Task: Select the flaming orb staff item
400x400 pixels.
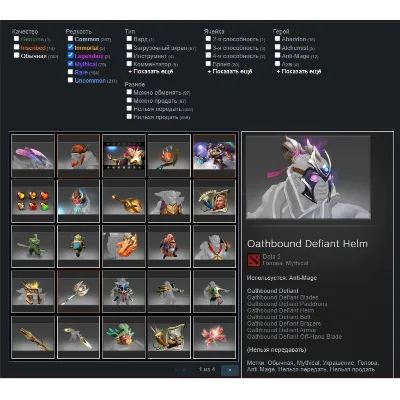Action: pyautogui.click(x=169, y=156)
